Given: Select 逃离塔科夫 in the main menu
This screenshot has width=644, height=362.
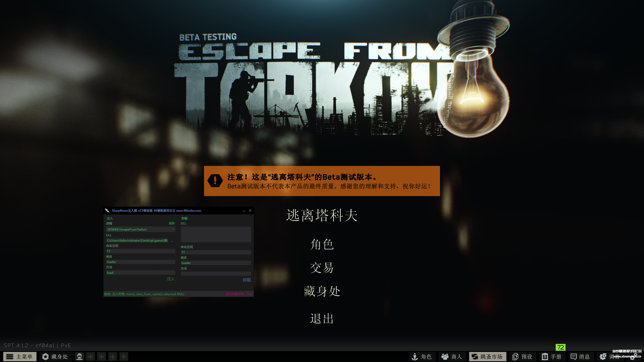Looking at the screenshot, I should (322, 215).
